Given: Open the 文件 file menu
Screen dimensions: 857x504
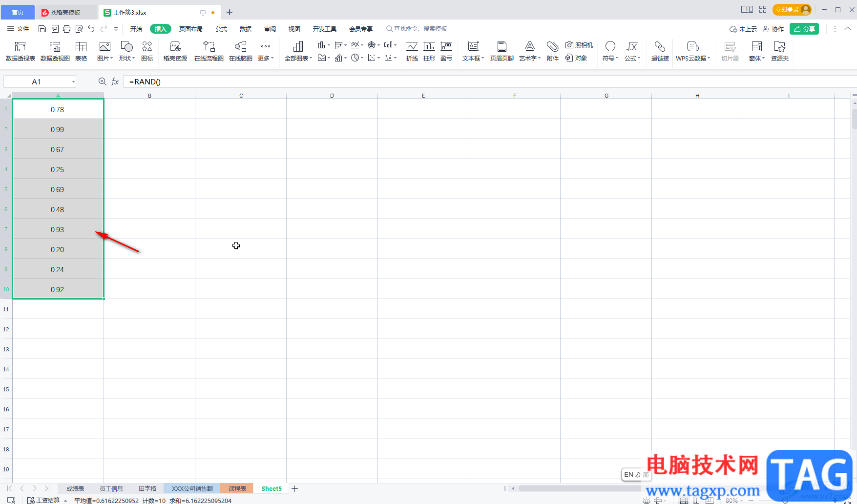Looking at the screenshot, I should pyautogui.click(x=18, y=29).
